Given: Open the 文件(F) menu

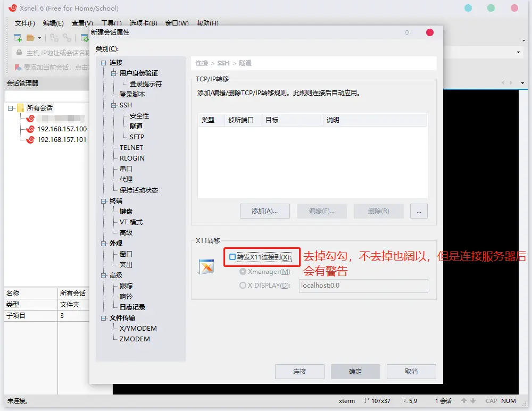Looking at the screenshot, I should (25, 23).
